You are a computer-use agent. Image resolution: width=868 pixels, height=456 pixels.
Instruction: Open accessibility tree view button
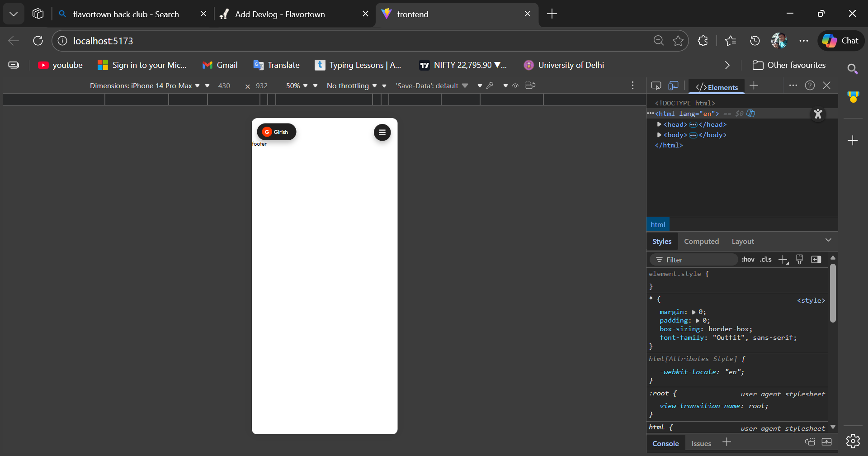click(x=817, y=114)
